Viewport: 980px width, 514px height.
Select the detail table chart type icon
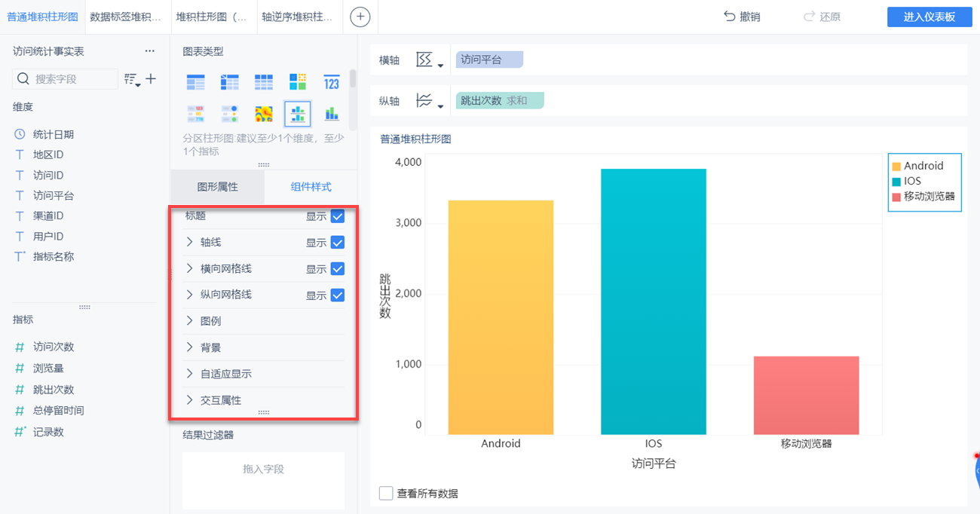[x=264, y=82]
